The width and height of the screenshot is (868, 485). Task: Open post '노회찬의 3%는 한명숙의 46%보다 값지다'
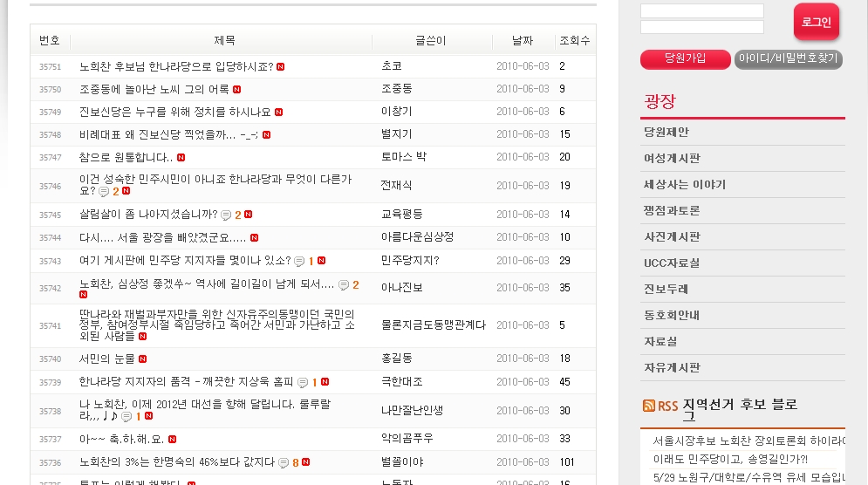177,463
